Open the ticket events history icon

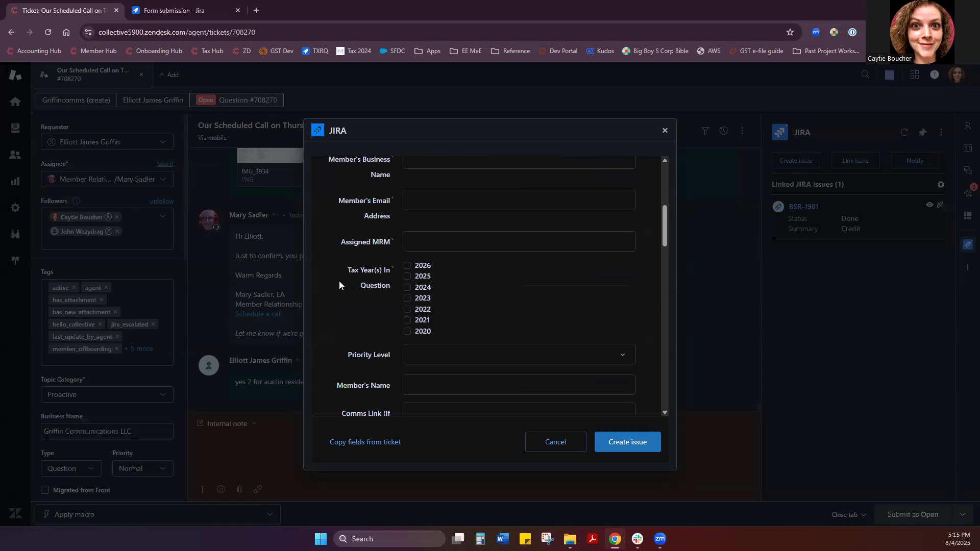coord(723,131)
